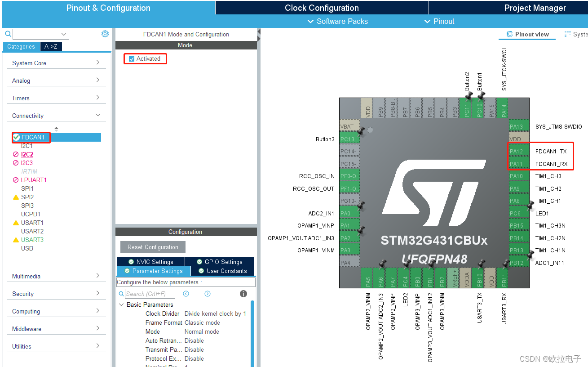Image resolution: width=588 pixels, height=367 pixels.
Task: Click the search magnifier above Categories tab
Action: point(8,34)
